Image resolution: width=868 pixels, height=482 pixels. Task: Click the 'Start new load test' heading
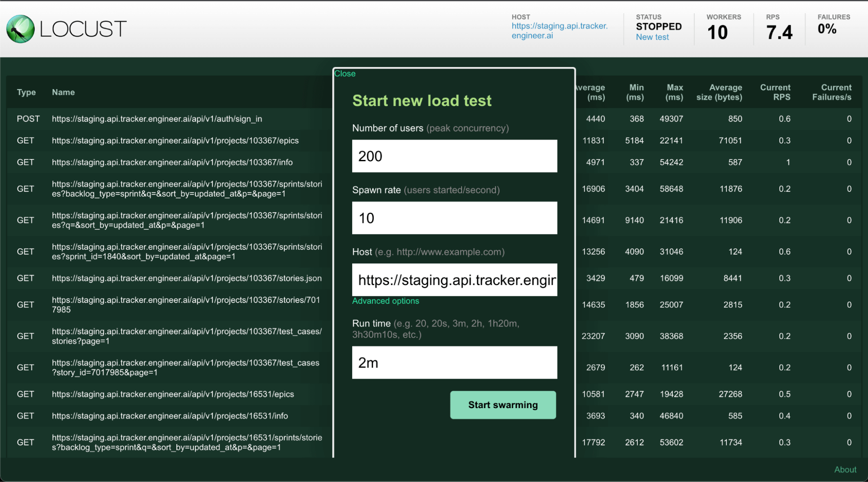(422, 100)
